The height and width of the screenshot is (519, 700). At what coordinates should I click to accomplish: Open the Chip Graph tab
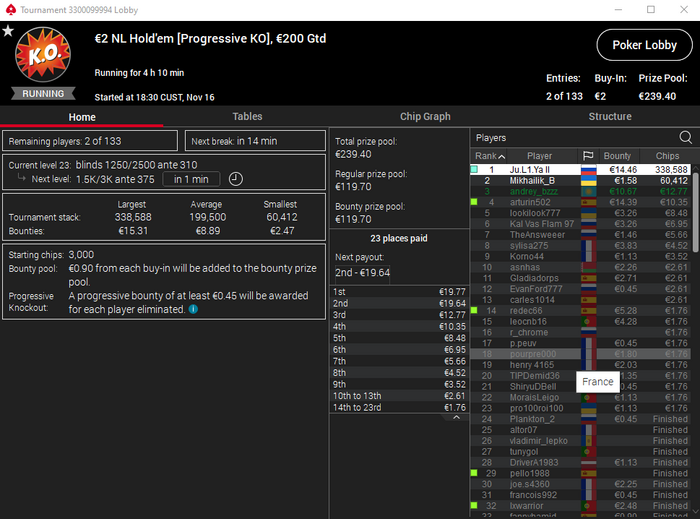tap(425, 116)
